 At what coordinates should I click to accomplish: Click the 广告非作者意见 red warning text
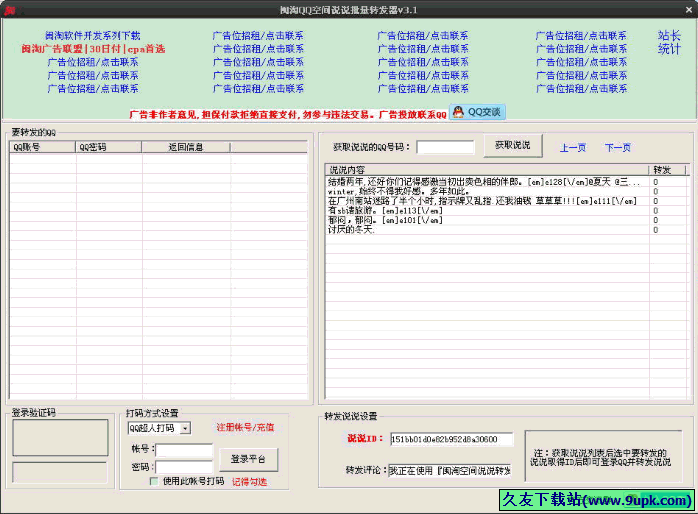[x=288, y=115]
